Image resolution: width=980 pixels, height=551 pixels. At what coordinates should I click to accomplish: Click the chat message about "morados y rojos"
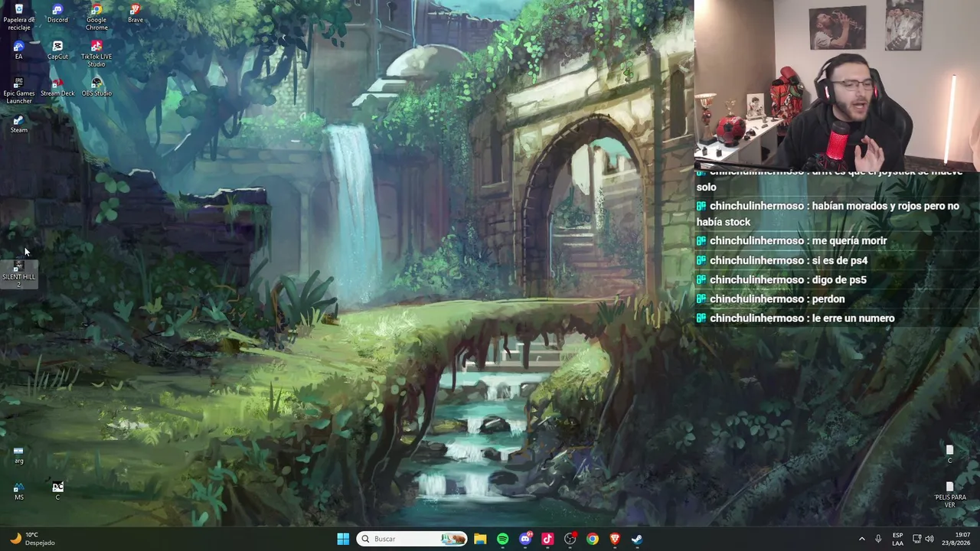[x=828, y=214]
